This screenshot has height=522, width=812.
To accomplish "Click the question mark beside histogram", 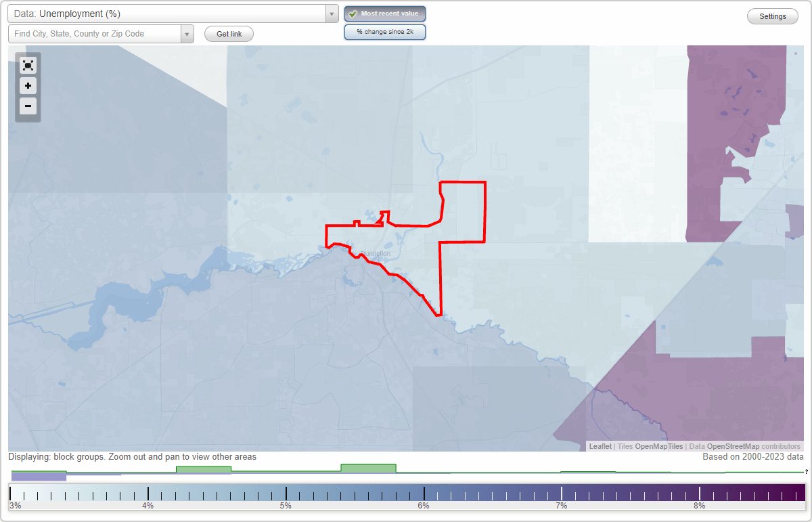I will click(807, 471).
